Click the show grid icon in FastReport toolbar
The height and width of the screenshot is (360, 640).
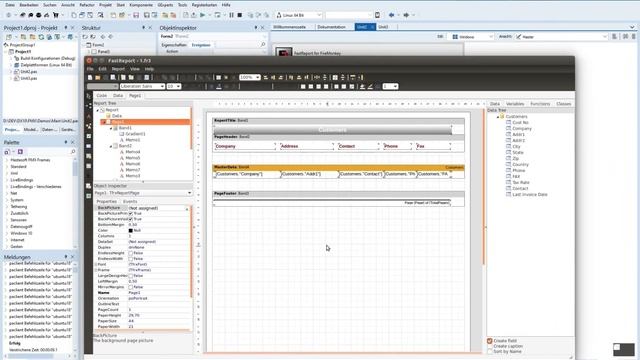pos(218,77)
